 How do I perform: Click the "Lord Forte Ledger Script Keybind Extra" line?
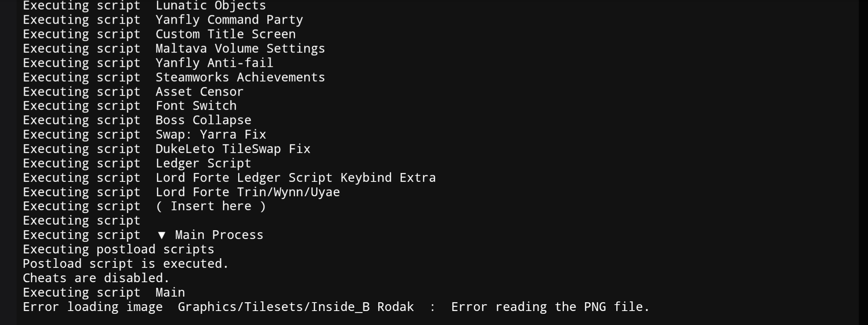tap(295, 178)
